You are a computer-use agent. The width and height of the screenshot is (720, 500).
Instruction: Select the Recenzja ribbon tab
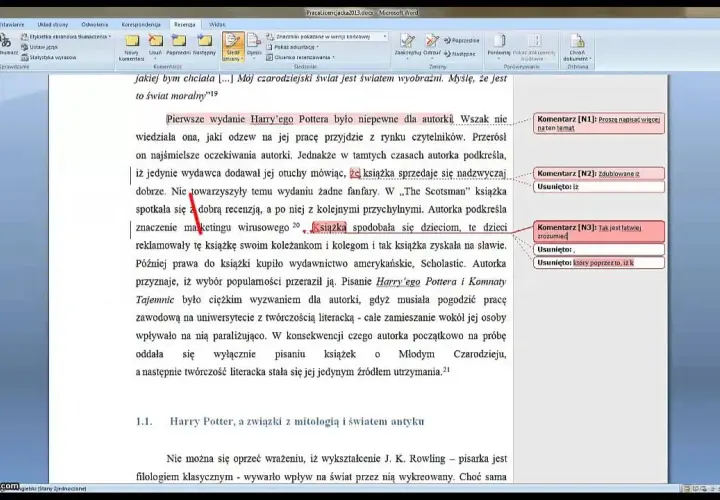[185, 25]
